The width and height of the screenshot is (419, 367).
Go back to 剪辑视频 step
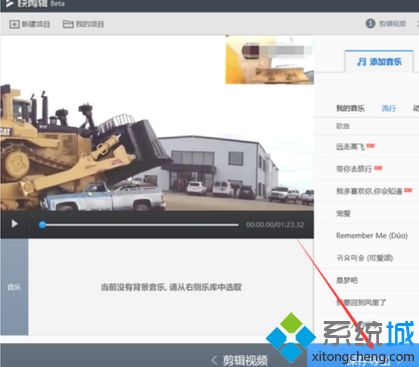click(240, 360)
